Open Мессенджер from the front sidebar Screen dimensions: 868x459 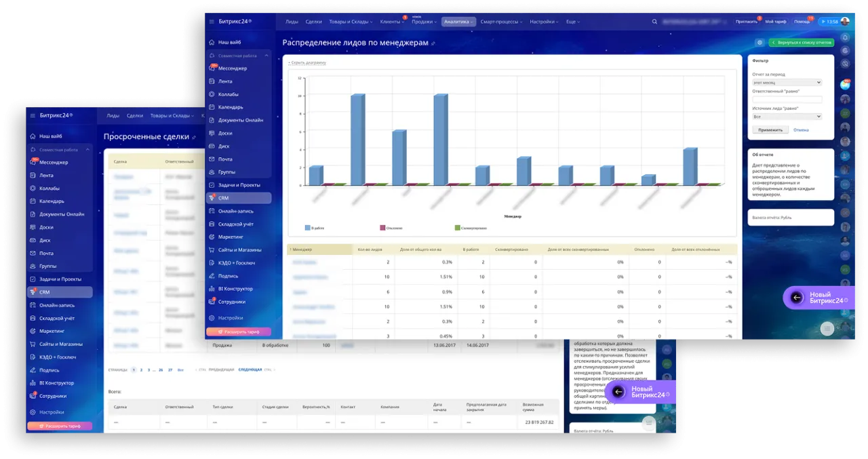point(233,68)
